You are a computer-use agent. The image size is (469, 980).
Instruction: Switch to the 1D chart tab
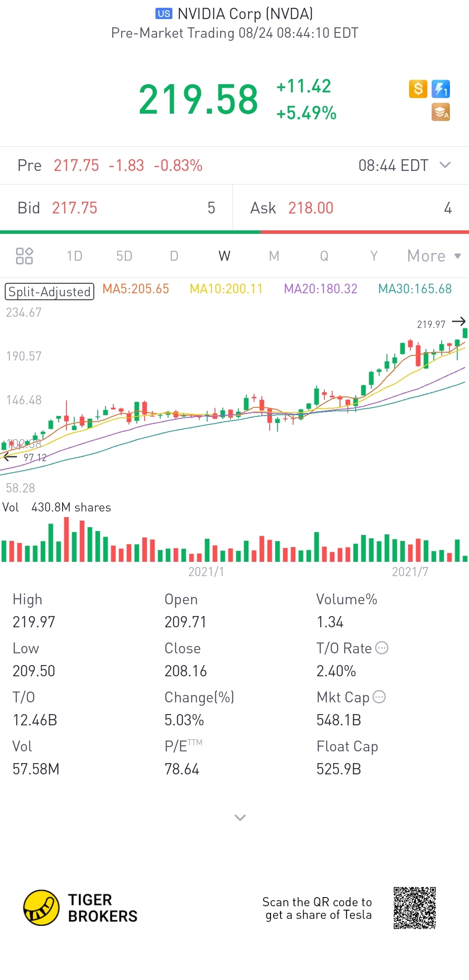(x=75, y=256)
